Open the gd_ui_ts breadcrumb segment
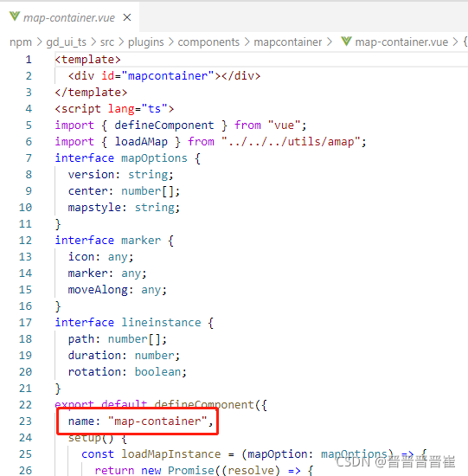Viewport: 468px width, 476px height. point(66,42)
